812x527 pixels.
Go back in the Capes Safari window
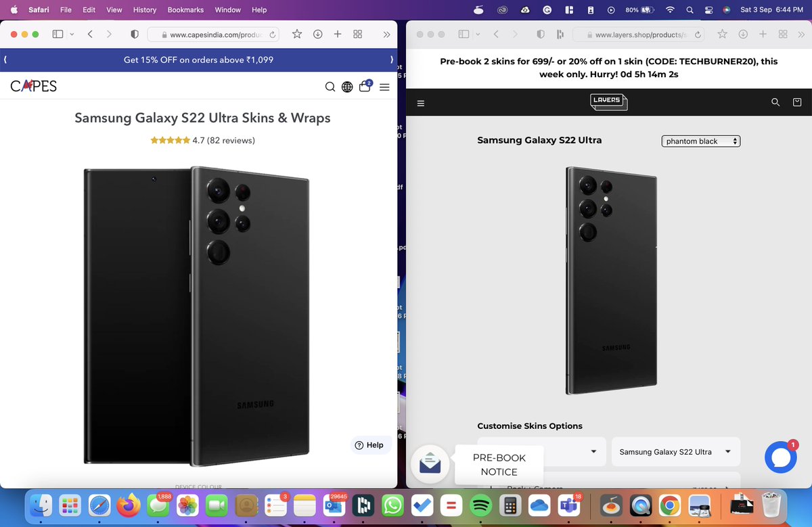(90, 34)
